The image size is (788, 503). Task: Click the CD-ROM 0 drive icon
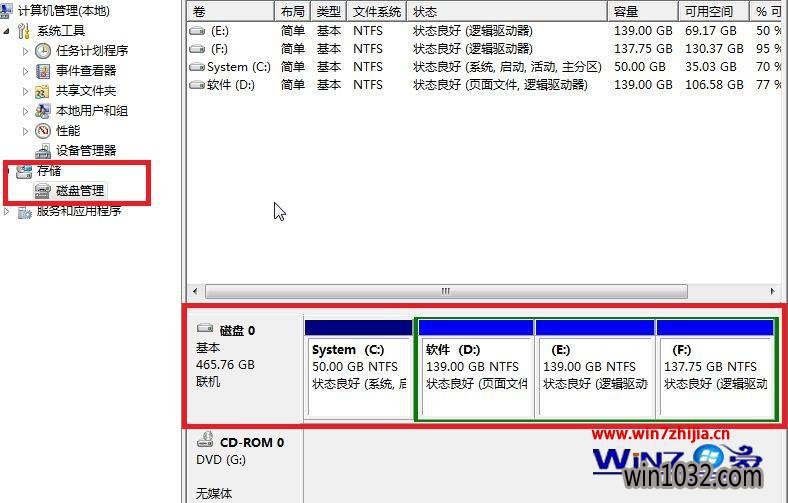click(205, 440)
